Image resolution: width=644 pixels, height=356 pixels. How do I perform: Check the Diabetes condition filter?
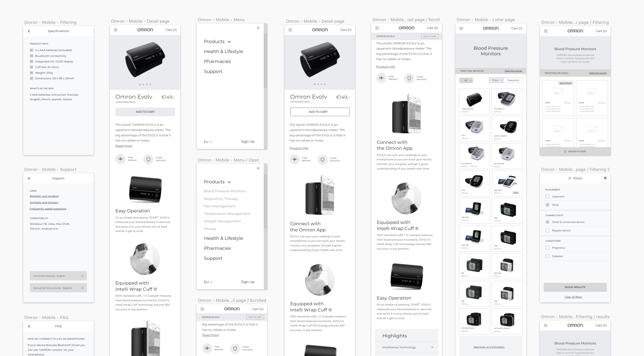click(547, 256)
